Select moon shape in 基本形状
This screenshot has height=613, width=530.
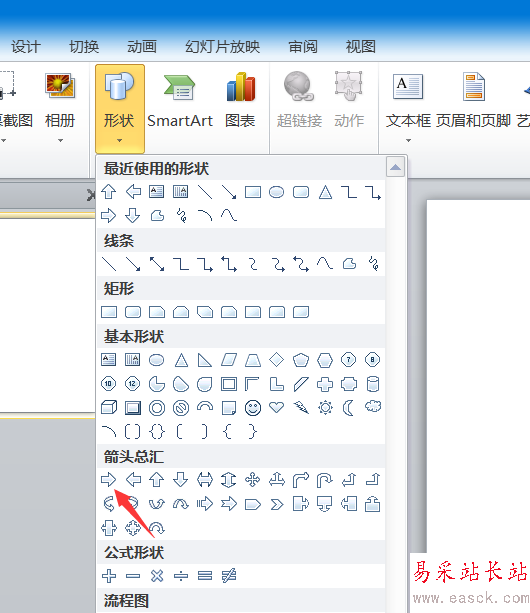tap(349, 408)
